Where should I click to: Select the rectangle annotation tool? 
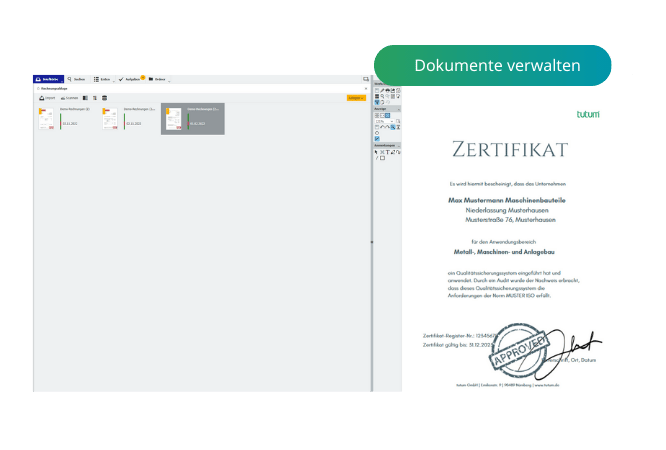click(x=382, y=158)
